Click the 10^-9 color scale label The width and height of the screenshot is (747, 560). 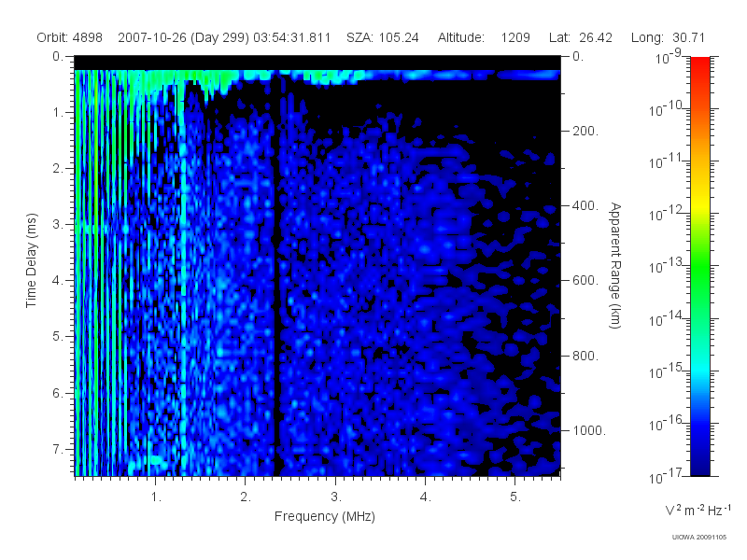[669, 56]
